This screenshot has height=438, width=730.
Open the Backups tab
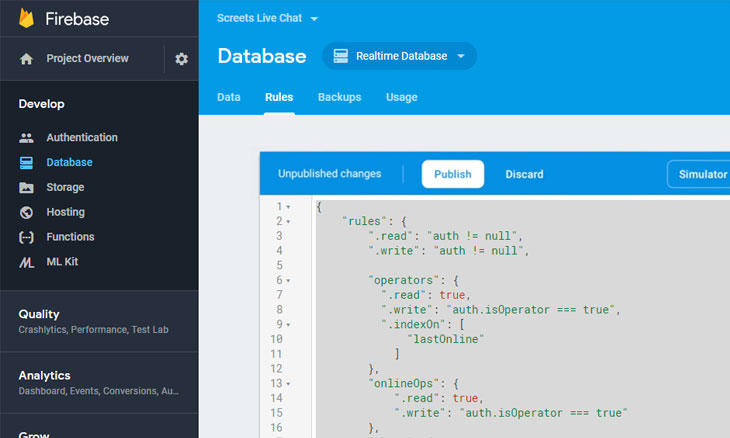point(339,97)
